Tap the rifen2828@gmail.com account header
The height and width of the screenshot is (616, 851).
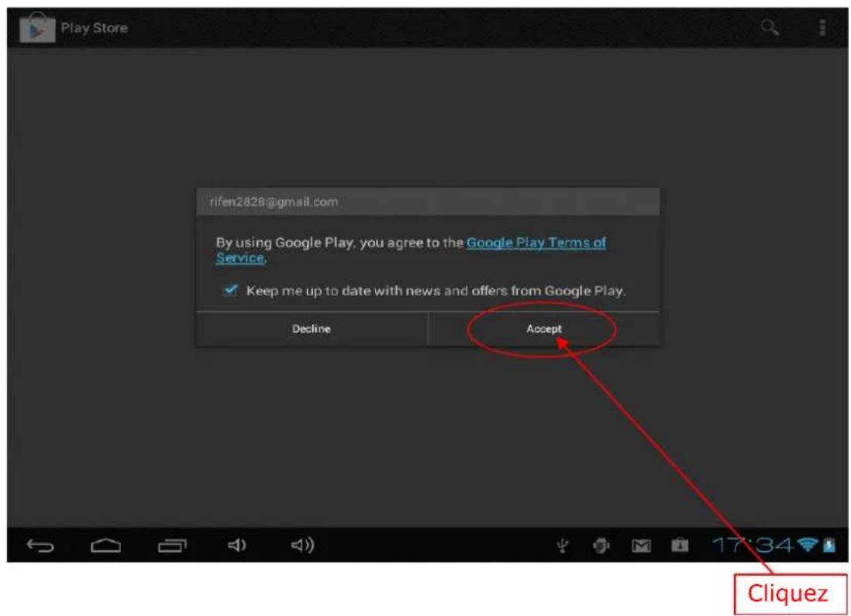(x=428, y=202)
